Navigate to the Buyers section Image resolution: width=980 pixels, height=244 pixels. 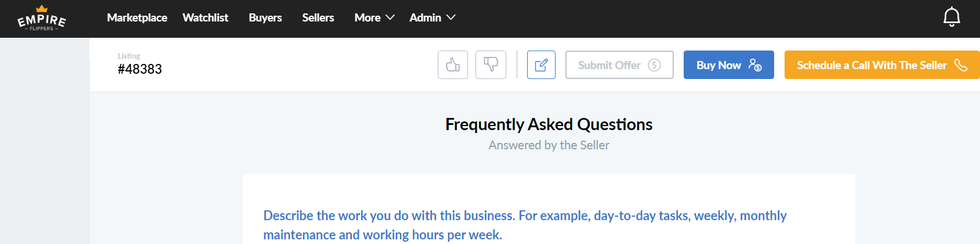coord(265,18)
